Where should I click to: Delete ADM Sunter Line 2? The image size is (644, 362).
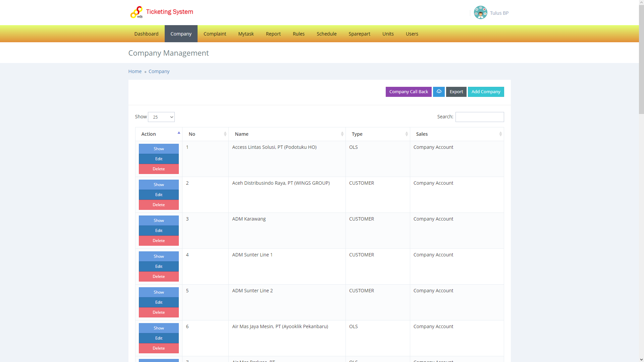point(159,312)
